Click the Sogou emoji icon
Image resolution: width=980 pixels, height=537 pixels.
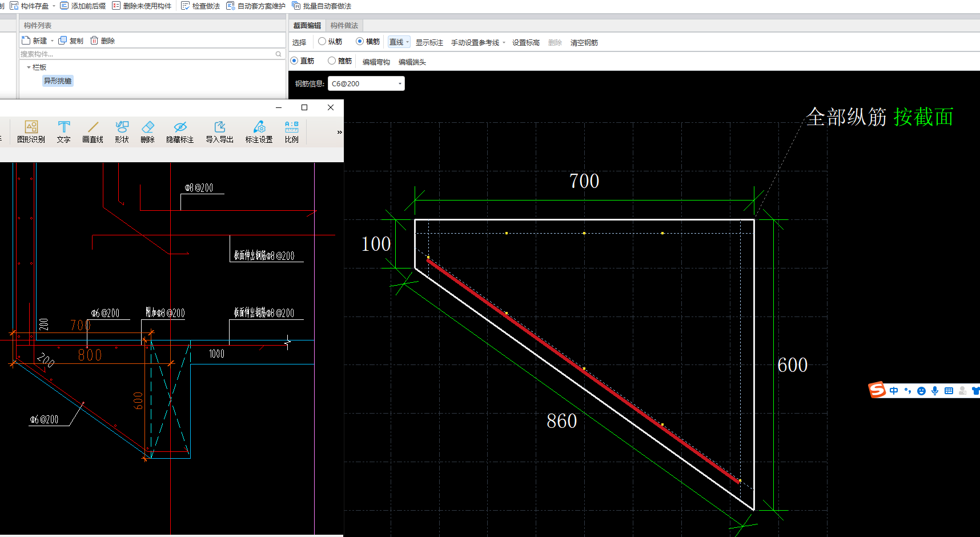[921, 391]
